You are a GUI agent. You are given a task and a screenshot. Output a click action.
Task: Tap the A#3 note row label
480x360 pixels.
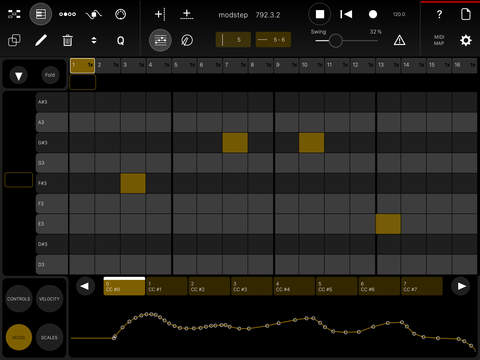click(52, 102)
